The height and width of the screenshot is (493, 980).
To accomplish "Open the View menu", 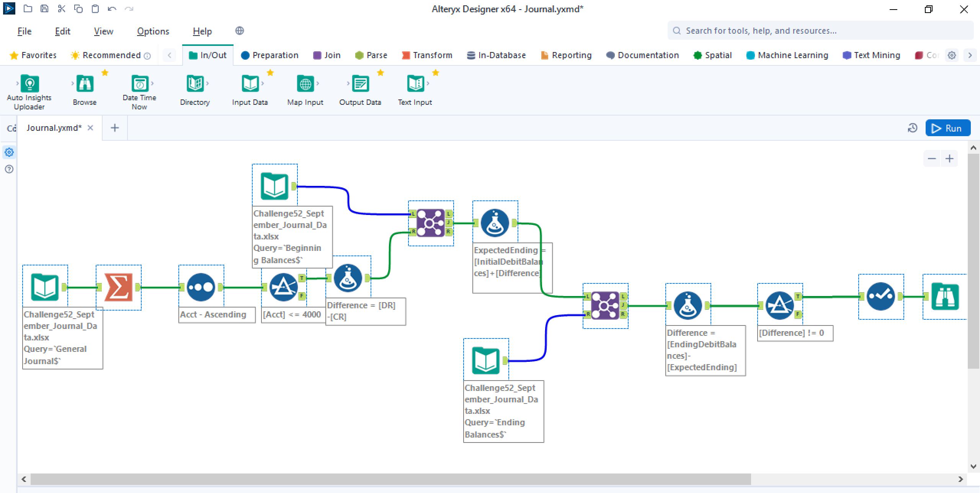I will pyautogui.click(x=103, y=31).
